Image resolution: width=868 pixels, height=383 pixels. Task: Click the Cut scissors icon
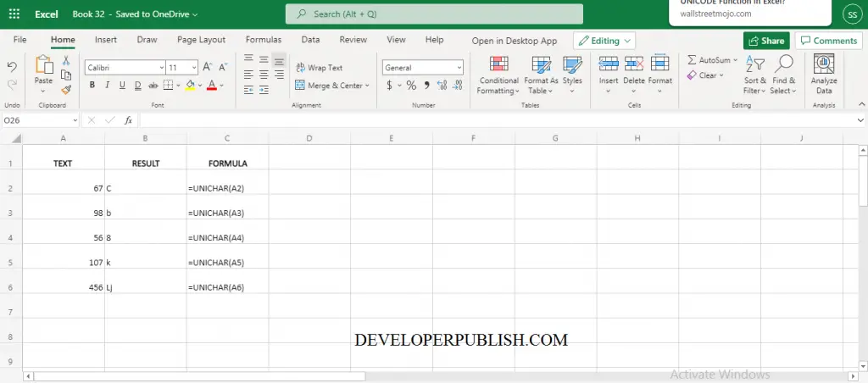tap(66, 60)
